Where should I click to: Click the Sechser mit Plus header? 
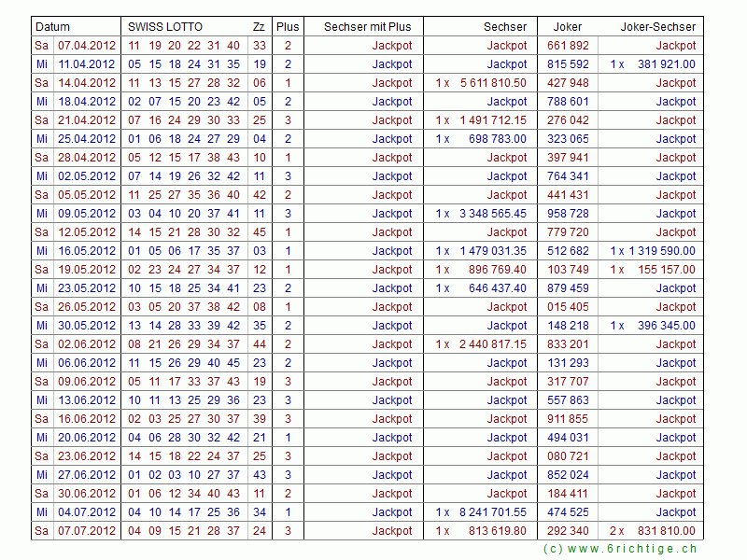coord(367,27)
